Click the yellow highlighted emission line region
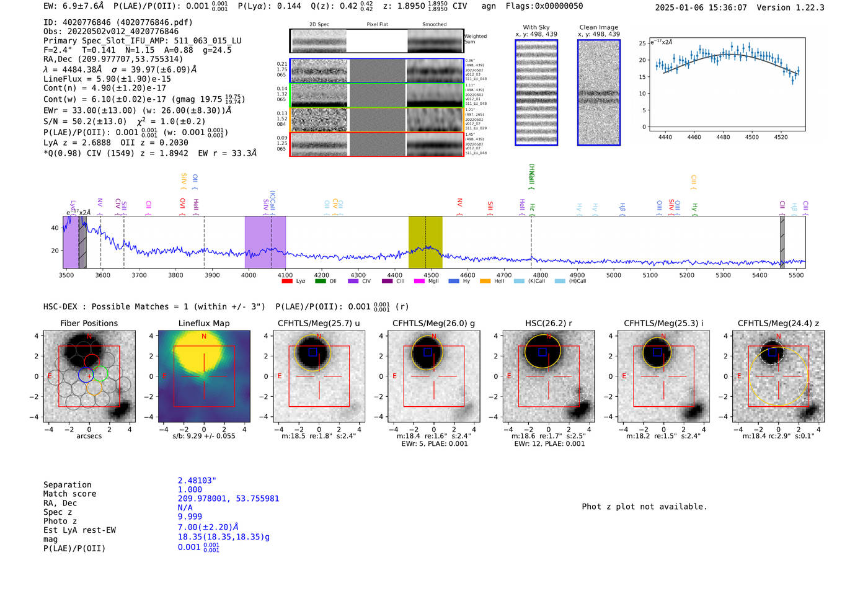868x591 pixels. pos(425,242)
